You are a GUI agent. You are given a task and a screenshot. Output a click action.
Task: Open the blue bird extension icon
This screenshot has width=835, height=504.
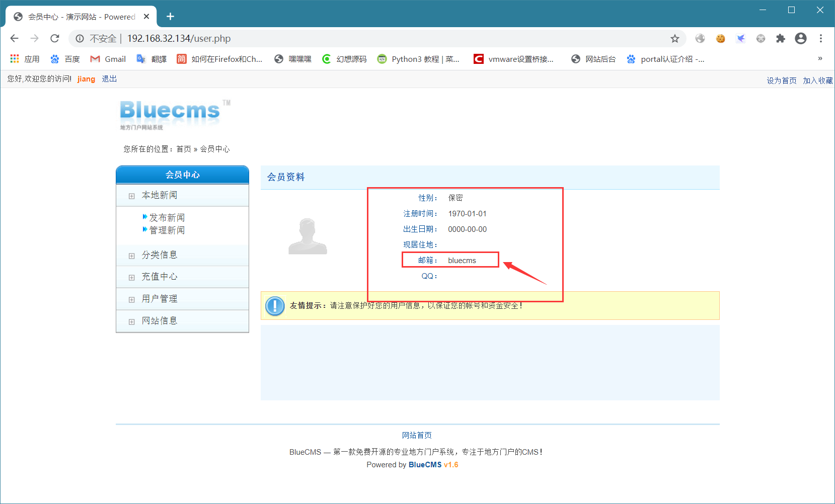[x=740, y=38]
